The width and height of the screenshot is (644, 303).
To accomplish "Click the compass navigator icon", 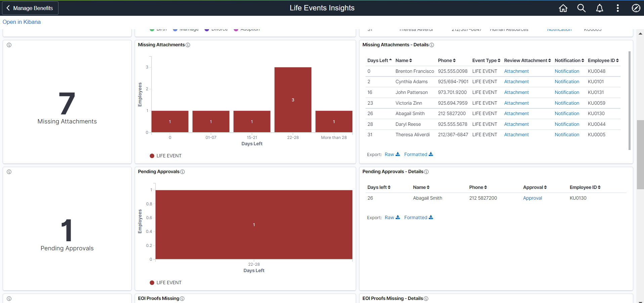I will (636, 8).
